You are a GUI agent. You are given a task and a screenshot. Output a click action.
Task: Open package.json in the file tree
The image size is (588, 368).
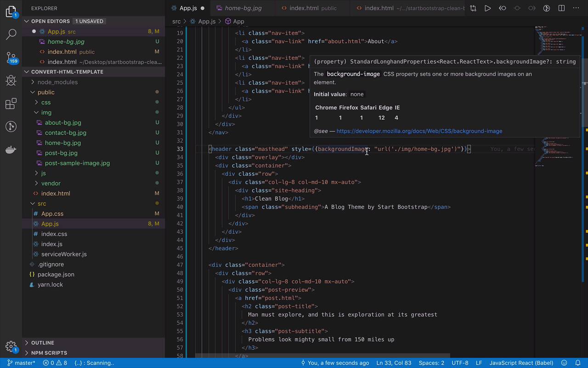pyautogui.click(x=94, y=274)
